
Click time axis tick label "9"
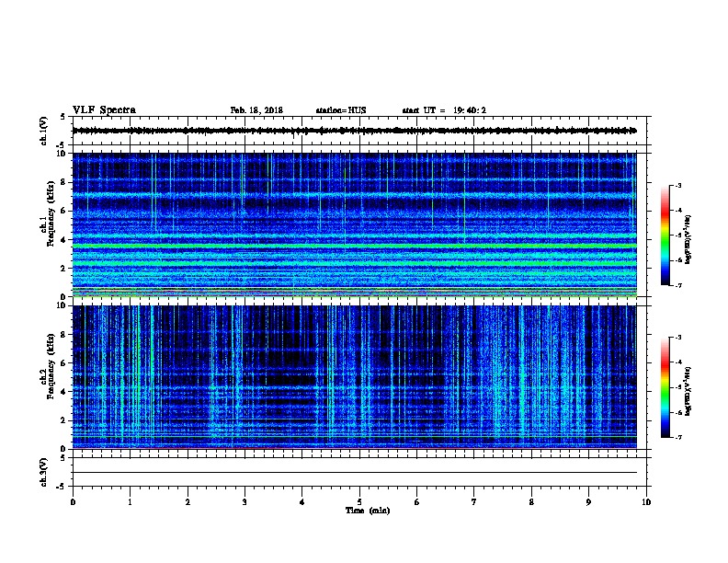point(588,502)
